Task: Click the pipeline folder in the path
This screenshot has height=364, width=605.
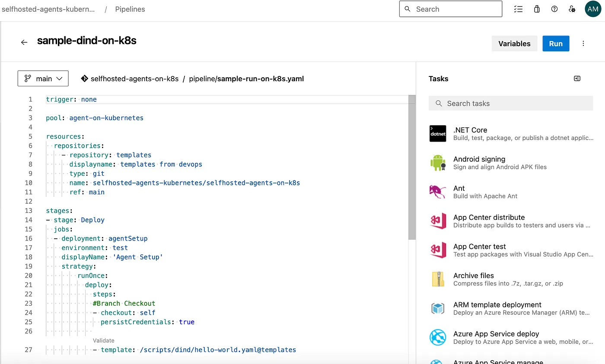Action: pos(201,79)
